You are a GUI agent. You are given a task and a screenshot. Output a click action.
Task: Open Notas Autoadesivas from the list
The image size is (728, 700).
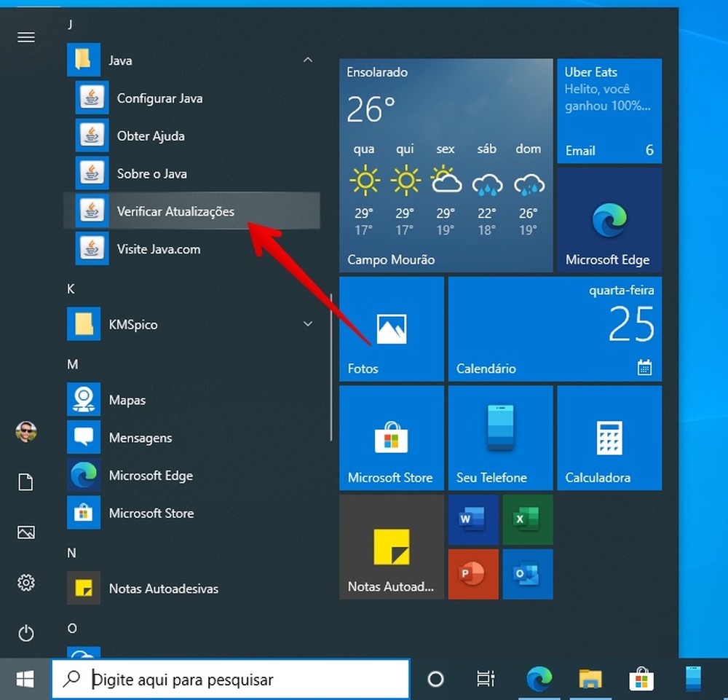point(163,589)
